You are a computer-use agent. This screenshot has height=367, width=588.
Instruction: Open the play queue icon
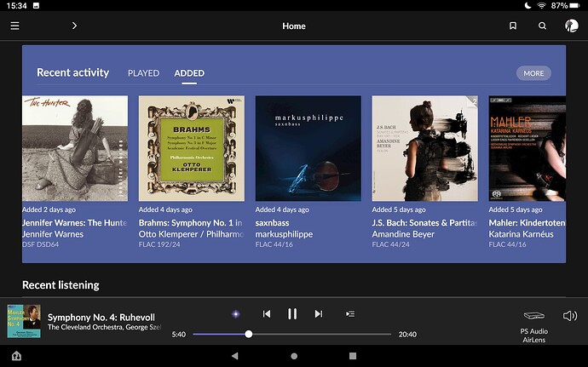click(350, 313)
